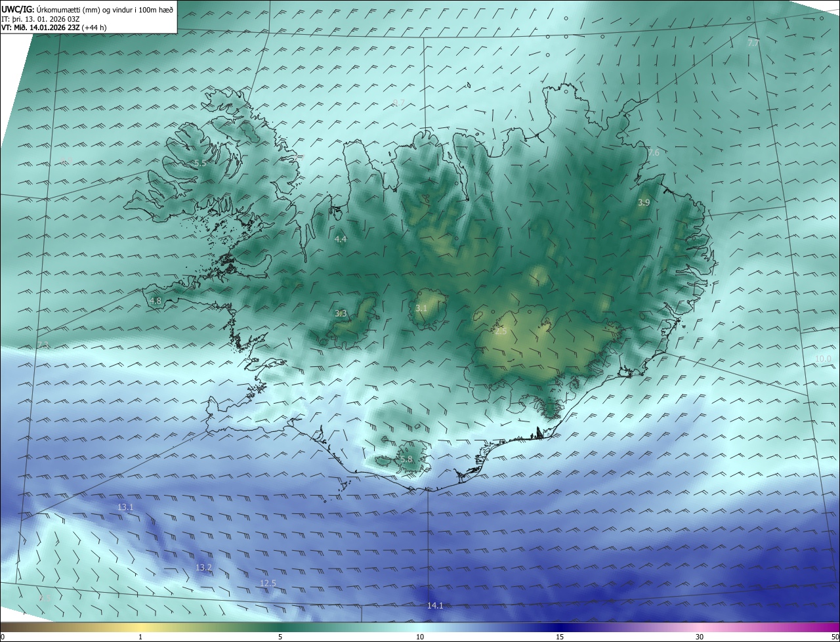This screenshot has width=840, height=642.
Task: Pick the dark navy band of the colour bar
Action: point(560,627)
